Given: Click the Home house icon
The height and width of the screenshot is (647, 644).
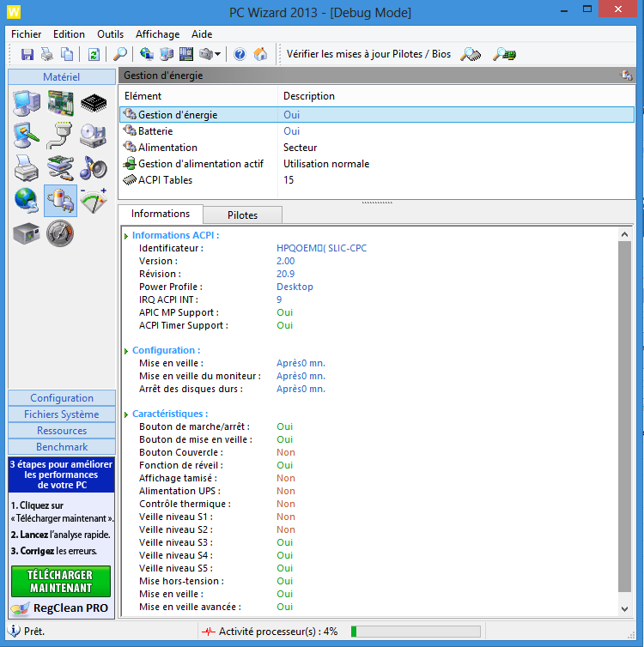Looking at the screenshot, I should pyautogui.click(x=260, y=54).
